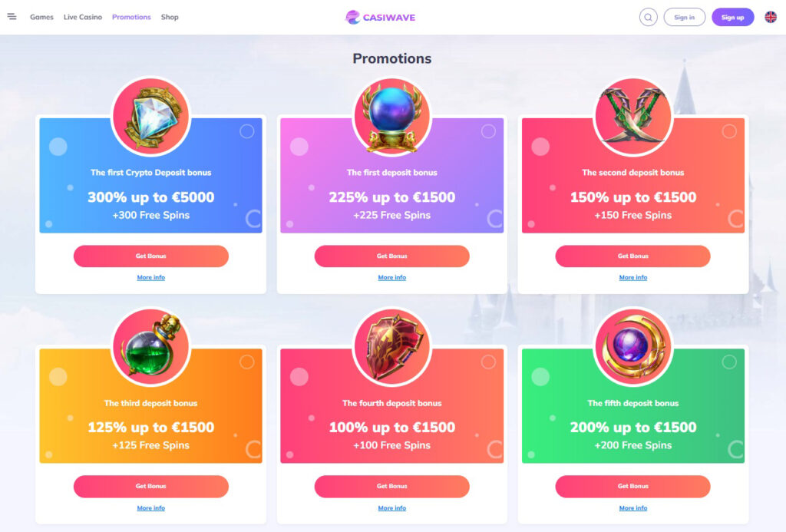The width and height of the screenshot is (786, 532).
Task: Get Bonus for first Crypto Deposit
Action: [151, 256]
